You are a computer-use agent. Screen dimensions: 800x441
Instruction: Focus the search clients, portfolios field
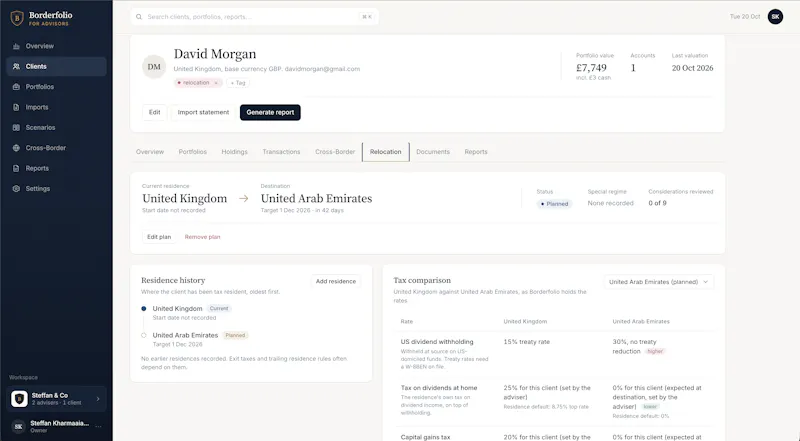pyautogui.click(x=254, y=17)
